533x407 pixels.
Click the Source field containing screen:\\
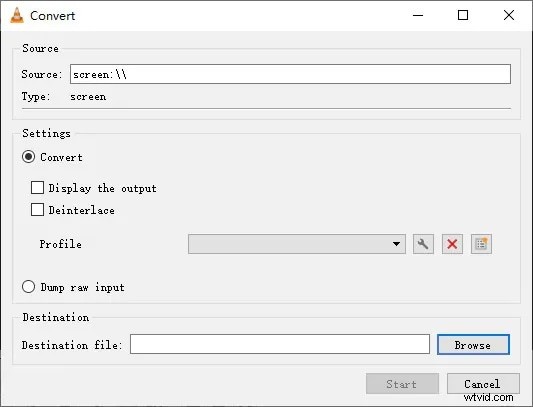tap(290, 74)
